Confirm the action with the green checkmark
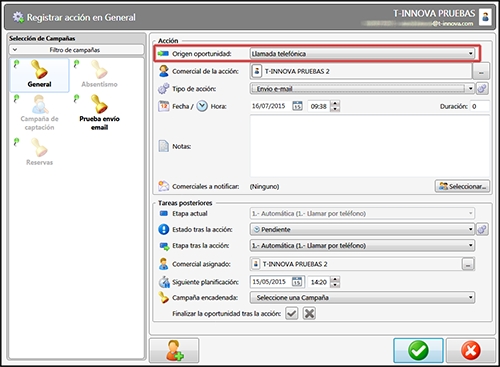The image size is (500, 367). pos(418,350)
